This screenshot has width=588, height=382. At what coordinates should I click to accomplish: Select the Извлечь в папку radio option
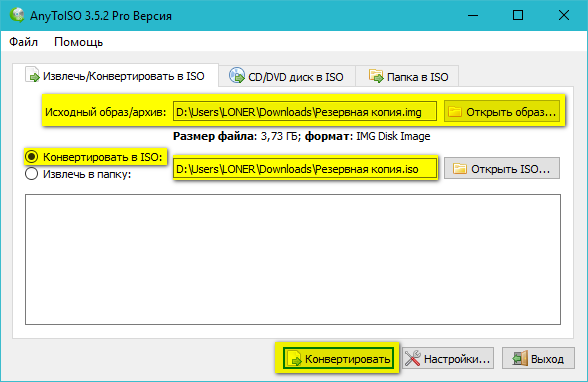click(x=32, y=174)
